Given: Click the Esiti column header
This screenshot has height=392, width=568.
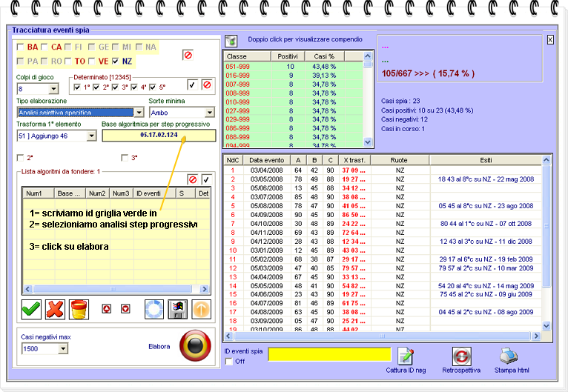Looking at the screenshot, I should pos(486,160).
